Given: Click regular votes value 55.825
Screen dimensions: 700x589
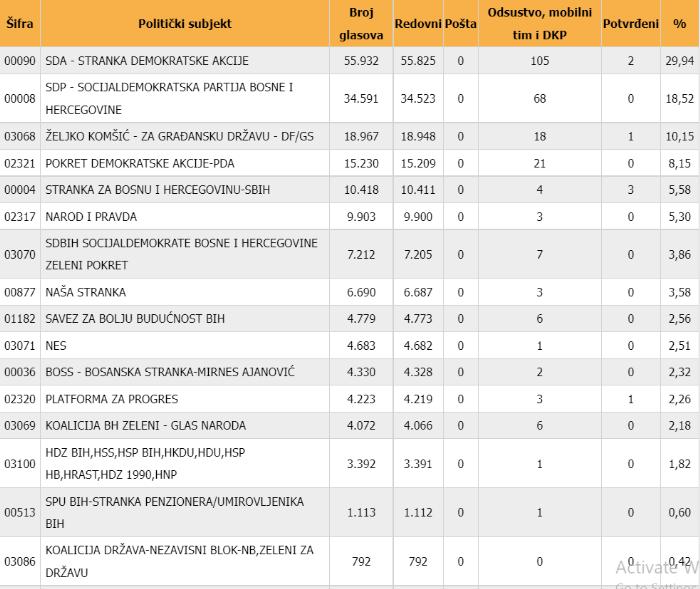Looking at the screenshot, I should [x=418, y=61].
